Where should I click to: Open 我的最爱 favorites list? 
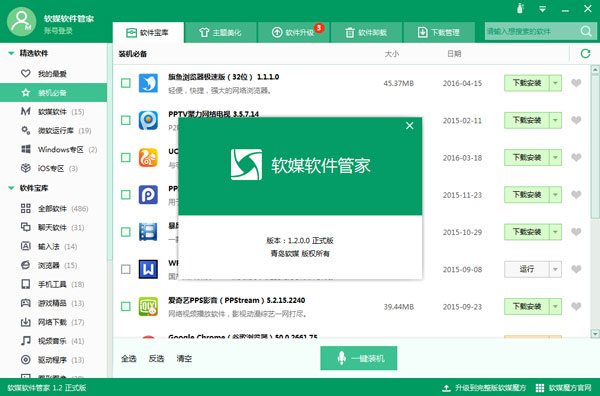pyautogui.click(x=53, y=73)
